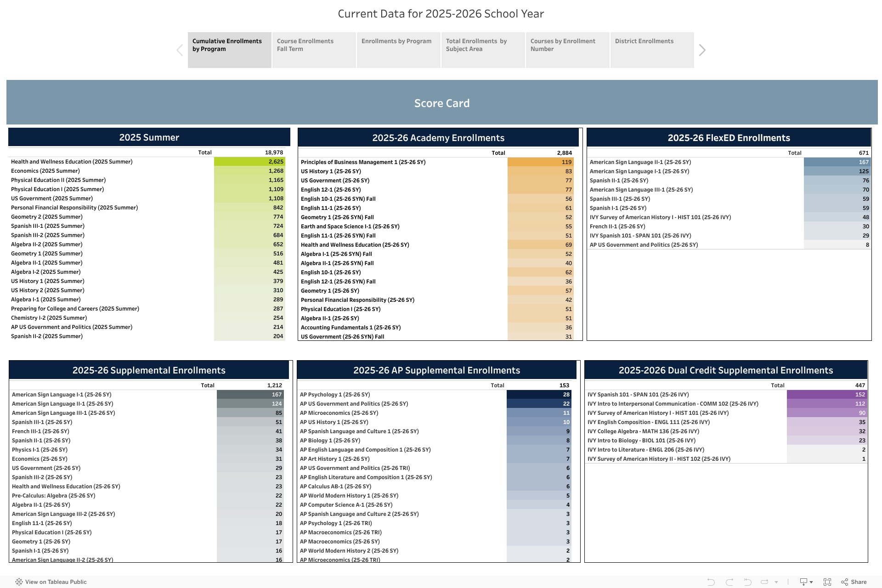
Task: Click the Undo icon in bottom toolbar
Action: [x=711, y=582]
